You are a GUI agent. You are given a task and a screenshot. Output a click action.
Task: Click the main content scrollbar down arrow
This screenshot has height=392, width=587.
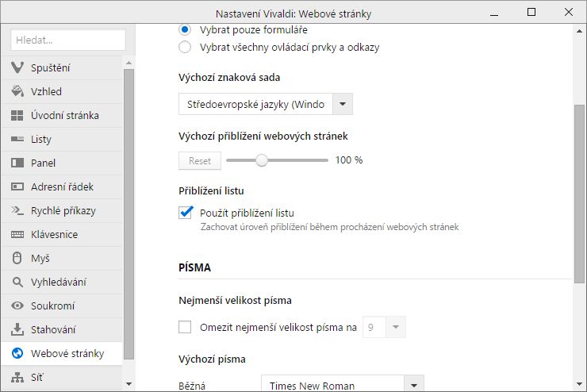579,385
